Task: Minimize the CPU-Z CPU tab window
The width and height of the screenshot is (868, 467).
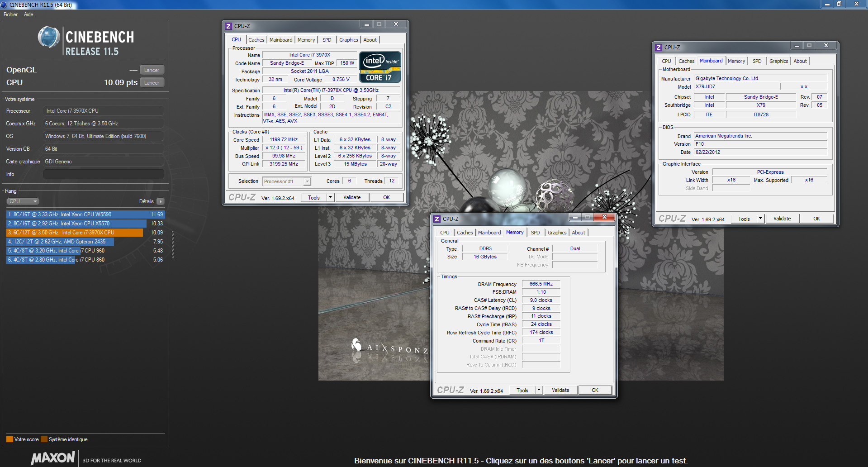Action: point(366,24)
